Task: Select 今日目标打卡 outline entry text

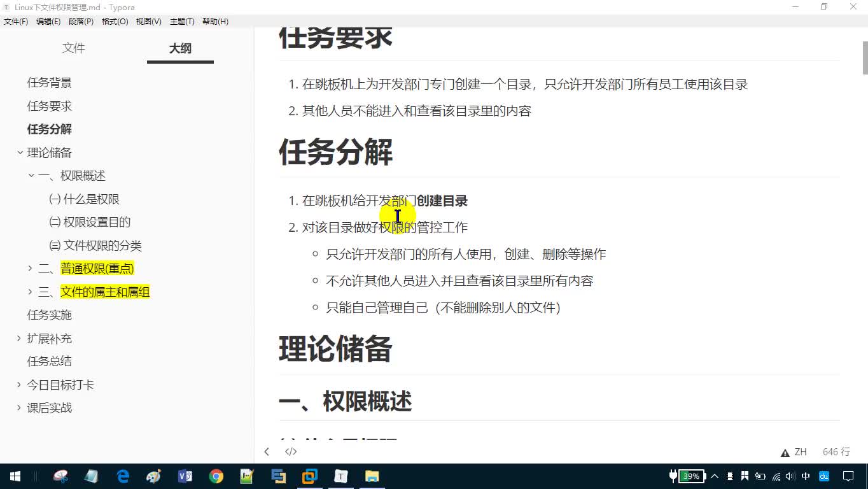Action: (x=60, y=385)
